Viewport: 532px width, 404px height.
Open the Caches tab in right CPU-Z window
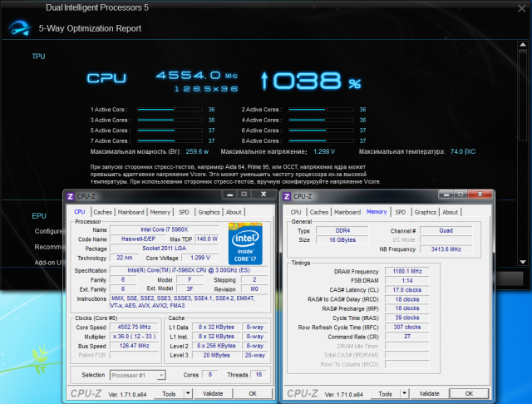[x=319, y=212]
